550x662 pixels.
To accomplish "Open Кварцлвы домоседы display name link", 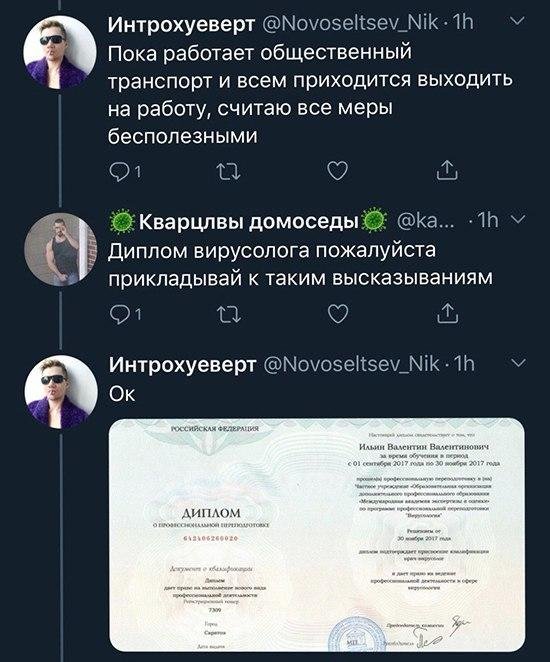I will click(x=248, y=221).
